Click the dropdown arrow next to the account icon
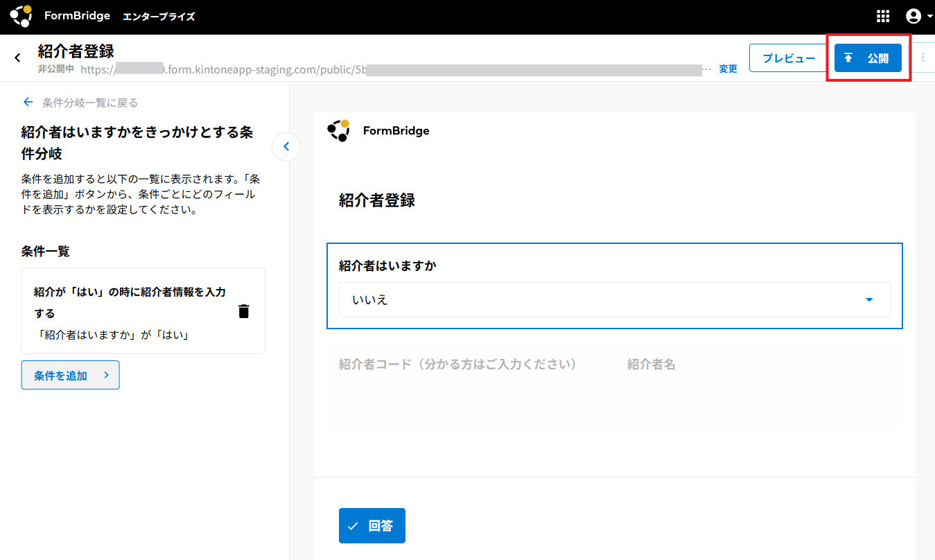Screen dimensions: 935x560 pos(929,17)
